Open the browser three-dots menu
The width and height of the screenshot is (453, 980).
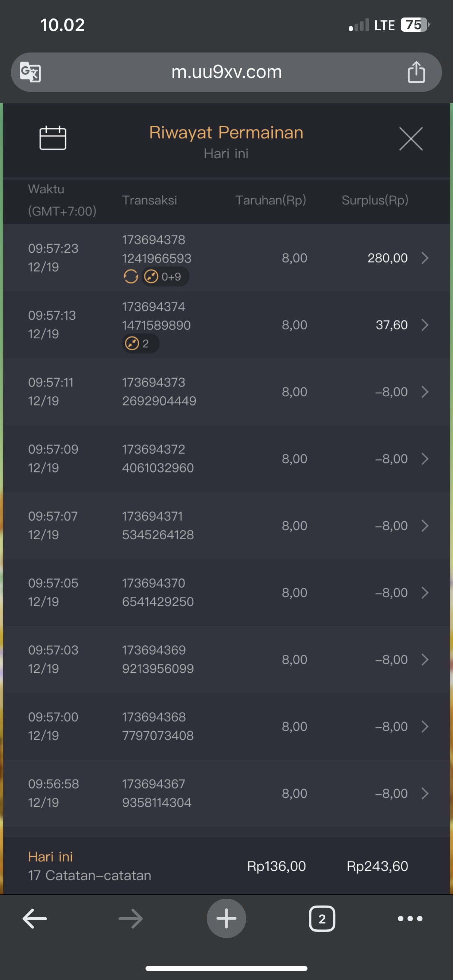pos(410,919)
